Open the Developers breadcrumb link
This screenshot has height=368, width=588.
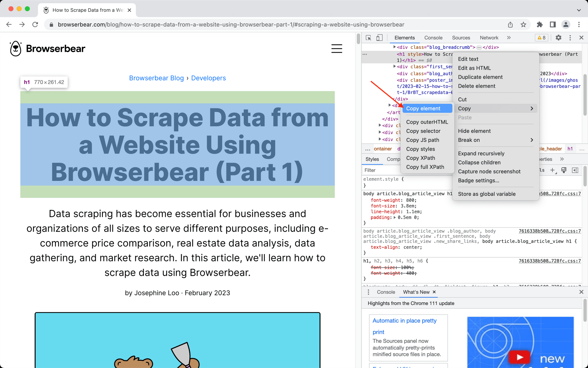[x=208, y=78]
